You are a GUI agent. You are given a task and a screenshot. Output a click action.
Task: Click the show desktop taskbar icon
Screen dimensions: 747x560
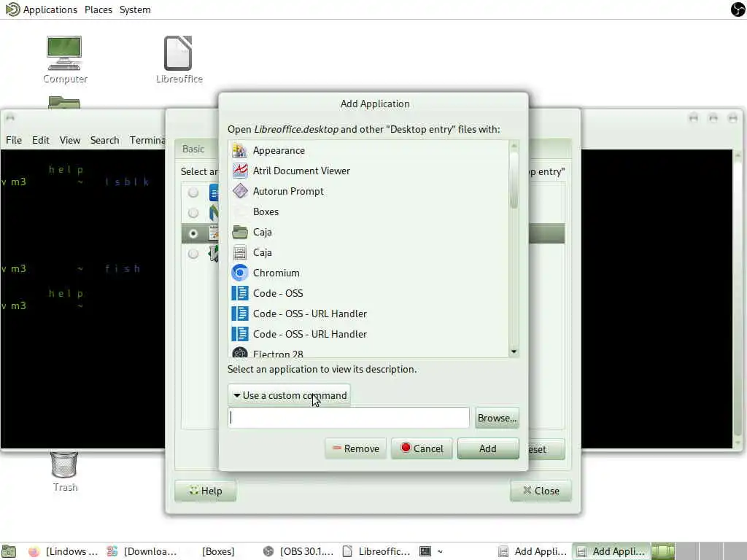tap(9, 551)
